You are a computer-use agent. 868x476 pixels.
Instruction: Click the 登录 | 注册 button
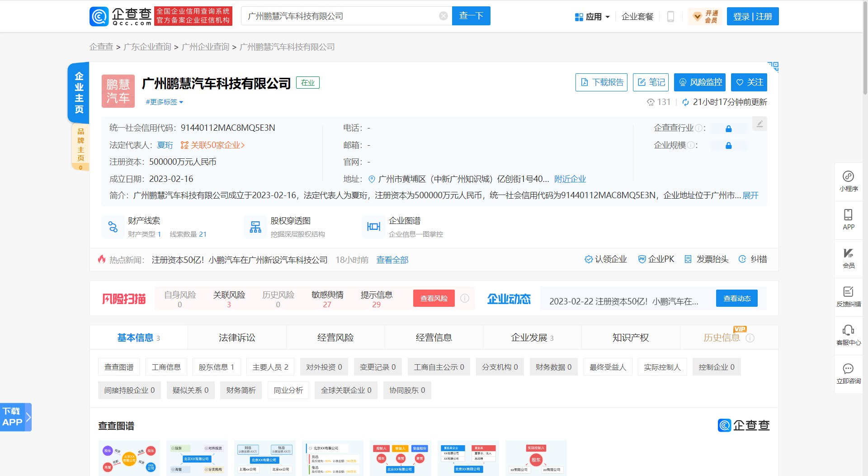[753, 17]
